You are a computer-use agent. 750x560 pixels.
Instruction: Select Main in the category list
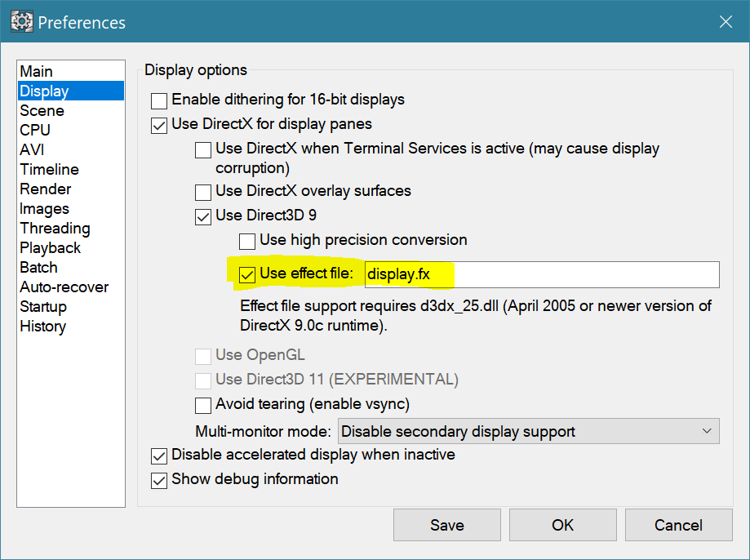[x=37, y=72]
